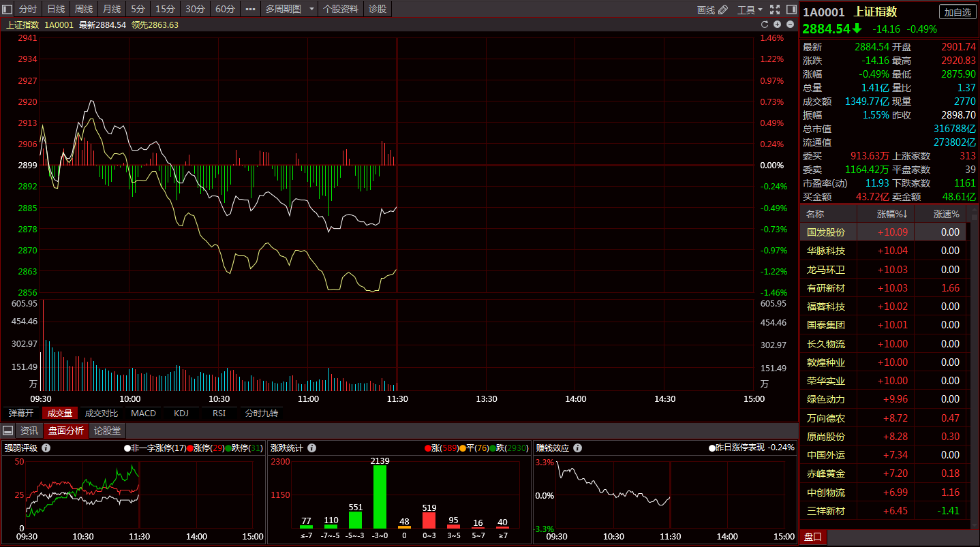Screen dimensions: 980x547
Task: Toggle the left sidebar panel icon
Action: [x=7, y=10]
